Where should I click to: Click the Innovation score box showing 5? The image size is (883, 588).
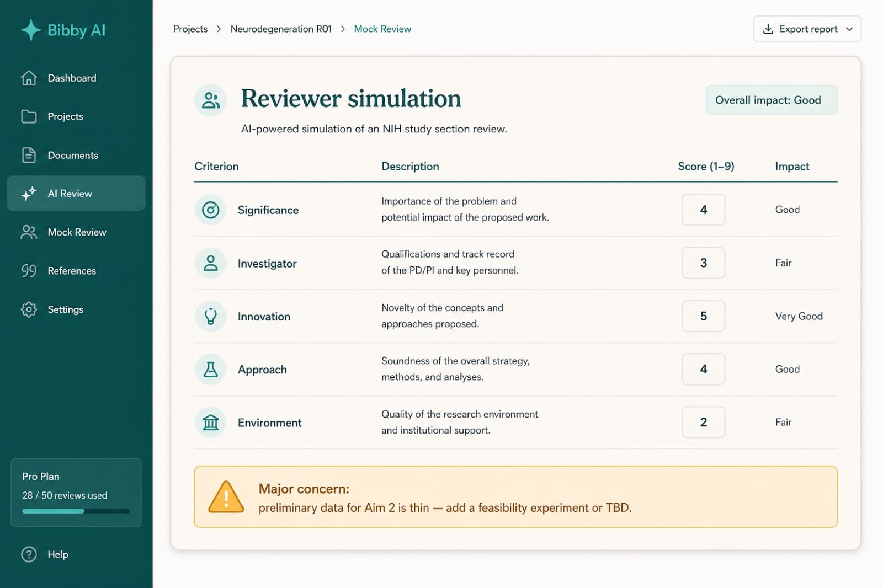[x=703, y=316]
